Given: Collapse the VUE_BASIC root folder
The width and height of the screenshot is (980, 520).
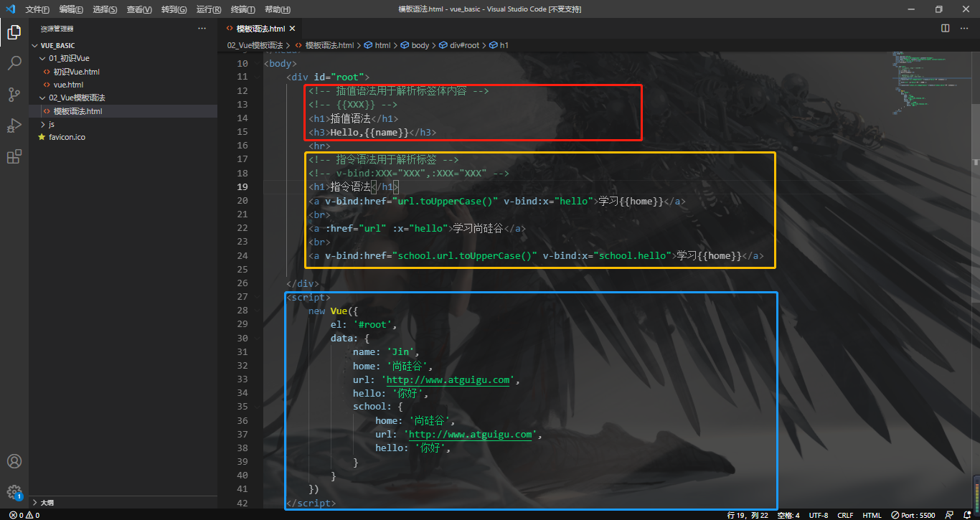Looking at the screenshot, I should [57, 45].
